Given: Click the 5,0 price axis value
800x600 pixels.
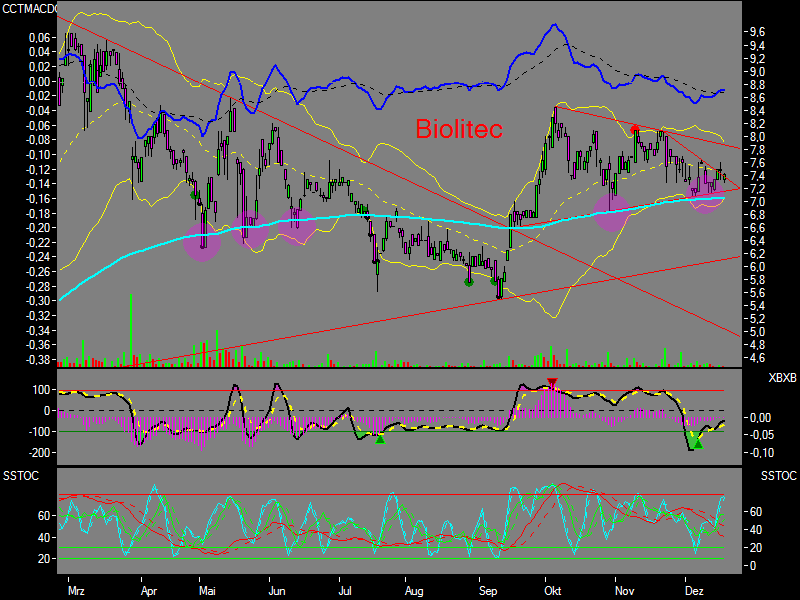Looking at the screenshot, I should (x=758, y=332).
